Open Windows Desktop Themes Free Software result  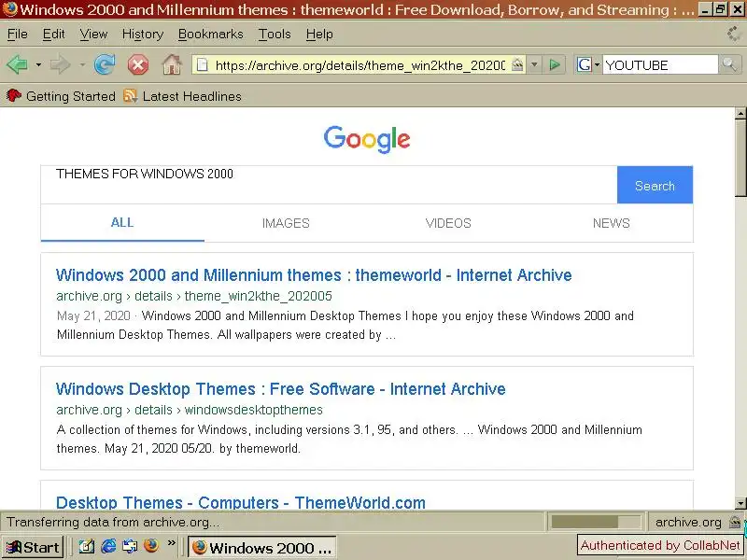point(281,389)
